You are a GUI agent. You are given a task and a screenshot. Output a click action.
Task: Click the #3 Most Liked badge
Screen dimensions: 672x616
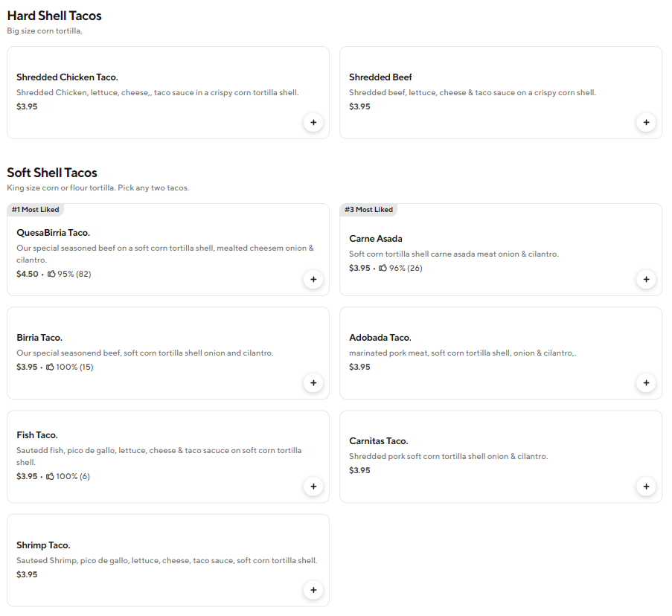(368, 210)
